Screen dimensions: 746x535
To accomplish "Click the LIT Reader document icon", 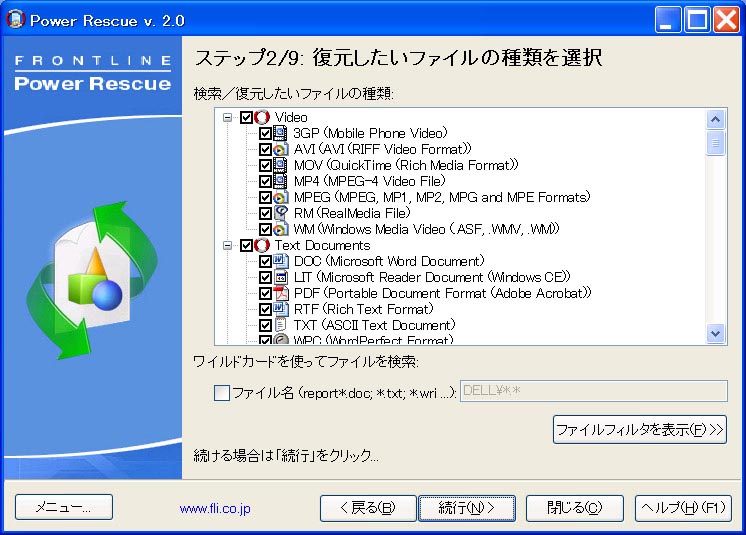I will [x=281, y=277].
